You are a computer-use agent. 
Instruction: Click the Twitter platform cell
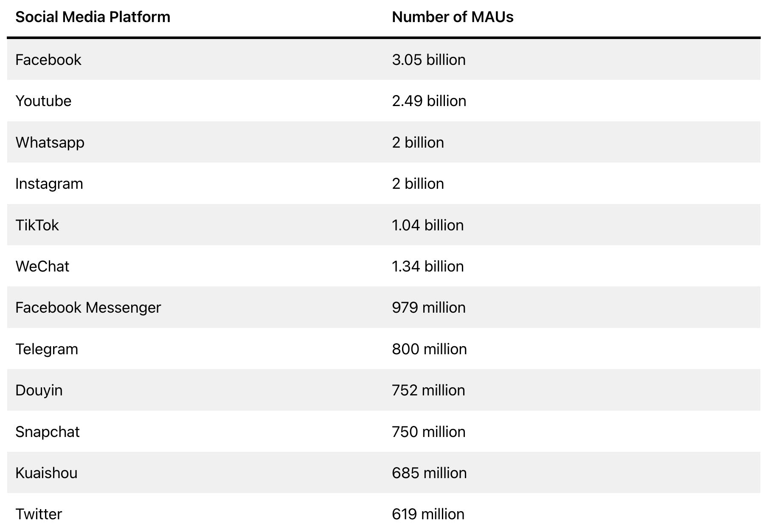click(x=39, y=514)
